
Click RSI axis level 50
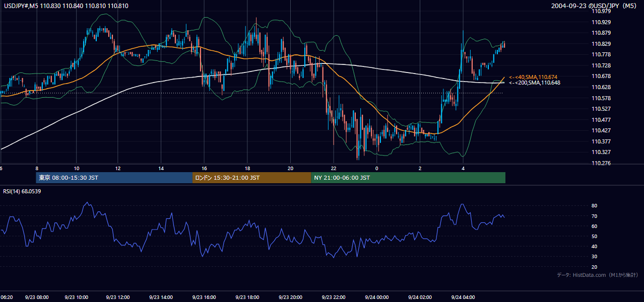point(595,236)
